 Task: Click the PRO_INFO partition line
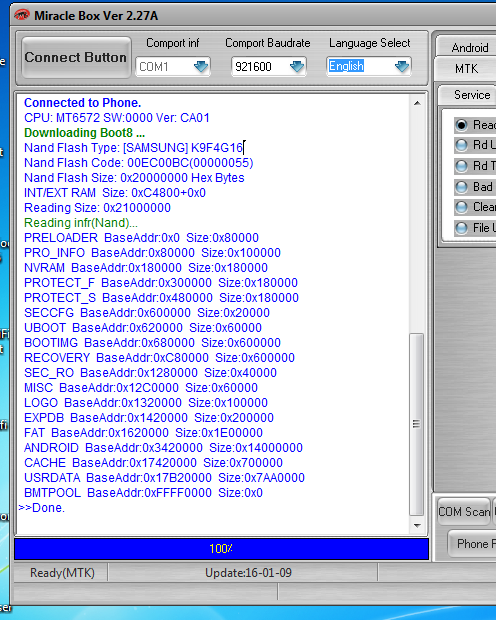coord(152,253)
